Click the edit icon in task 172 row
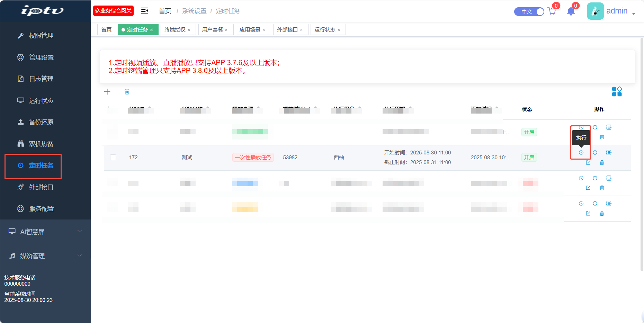644x323 pixels. pyautogui.click(x=588, y=162)
